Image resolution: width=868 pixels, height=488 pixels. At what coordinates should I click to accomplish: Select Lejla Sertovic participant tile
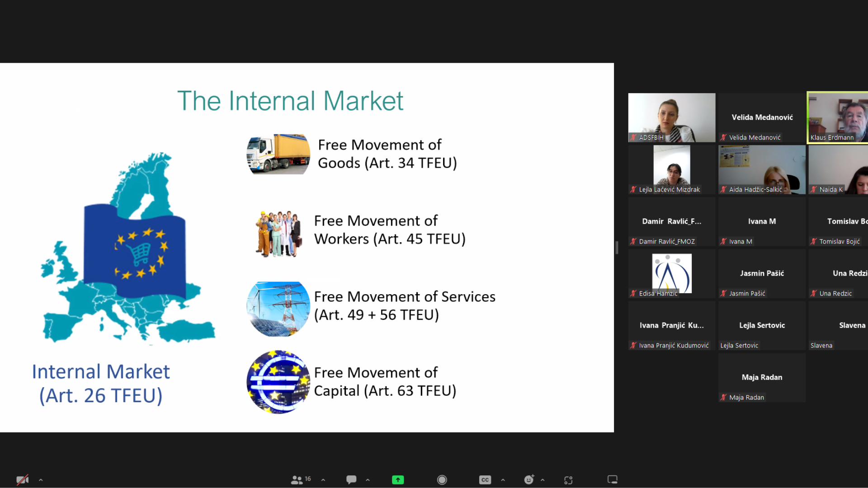[762, 325]
